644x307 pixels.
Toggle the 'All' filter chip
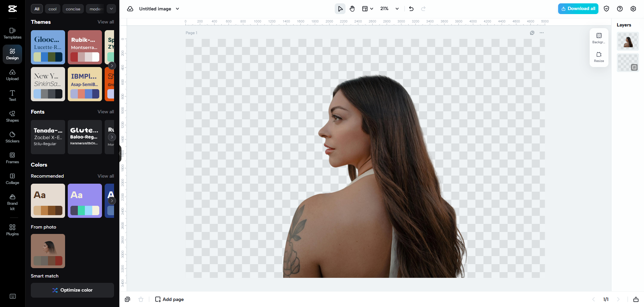click(37, 9)
